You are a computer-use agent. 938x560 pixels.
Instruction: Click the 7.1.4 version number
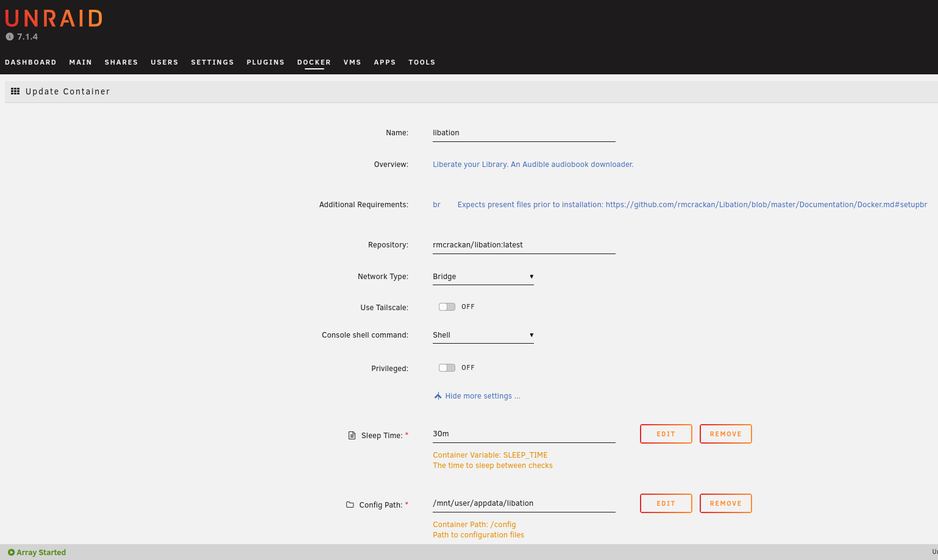(27, 37)
